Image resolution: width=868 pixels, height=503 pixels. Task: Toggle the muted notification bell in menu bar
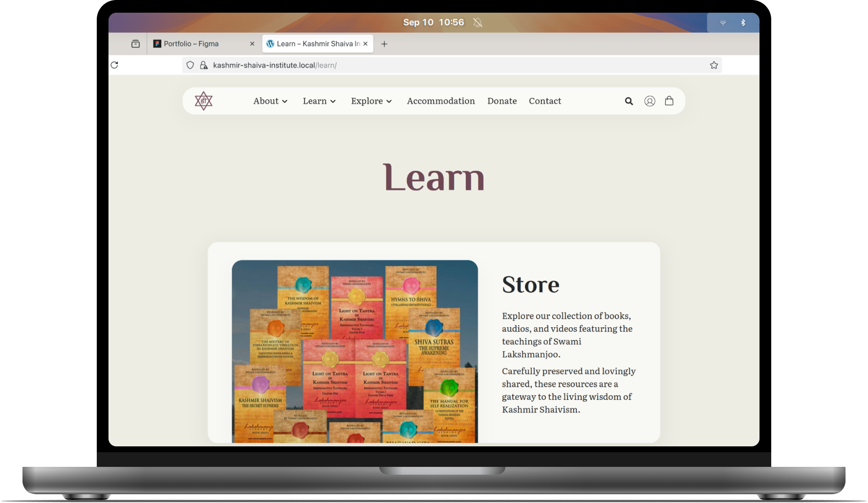477,22
